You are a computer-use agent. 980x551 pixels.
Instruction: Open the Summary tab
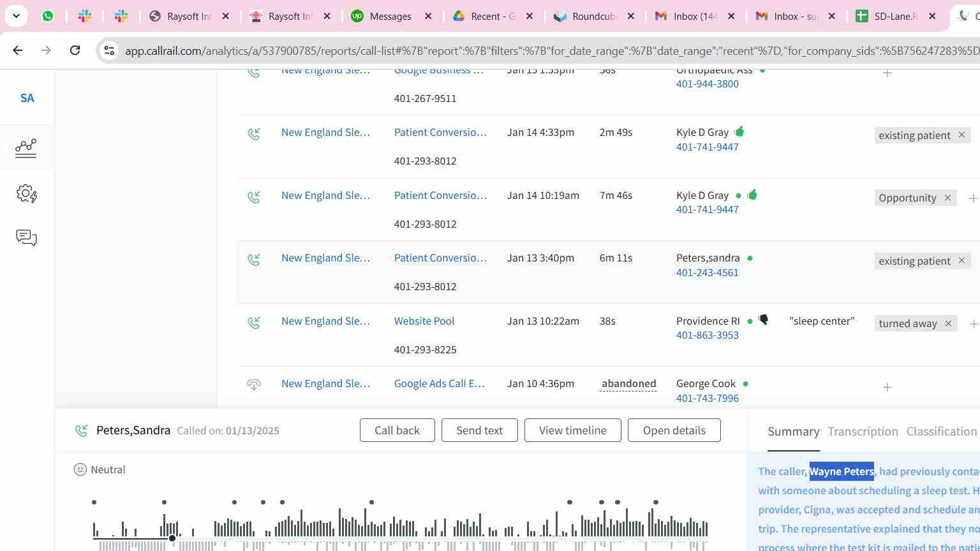(x=793, y=432)
